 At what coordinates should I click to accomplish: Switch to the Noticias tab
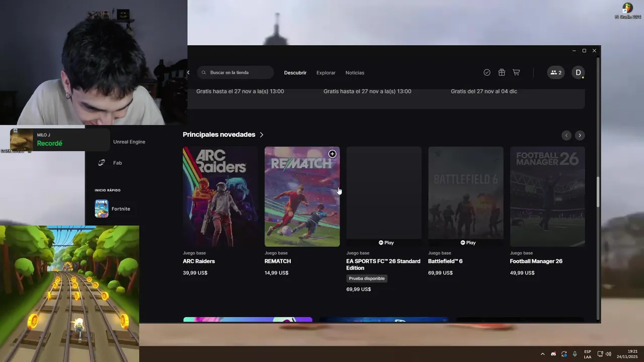355,73
